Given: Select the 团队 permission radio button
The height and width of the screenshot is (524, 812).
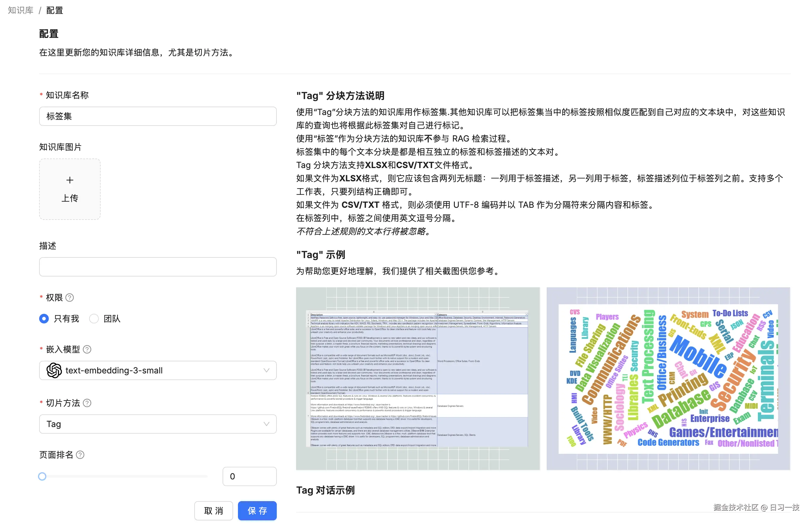Looking at the screenshot, I should (94, 319).
